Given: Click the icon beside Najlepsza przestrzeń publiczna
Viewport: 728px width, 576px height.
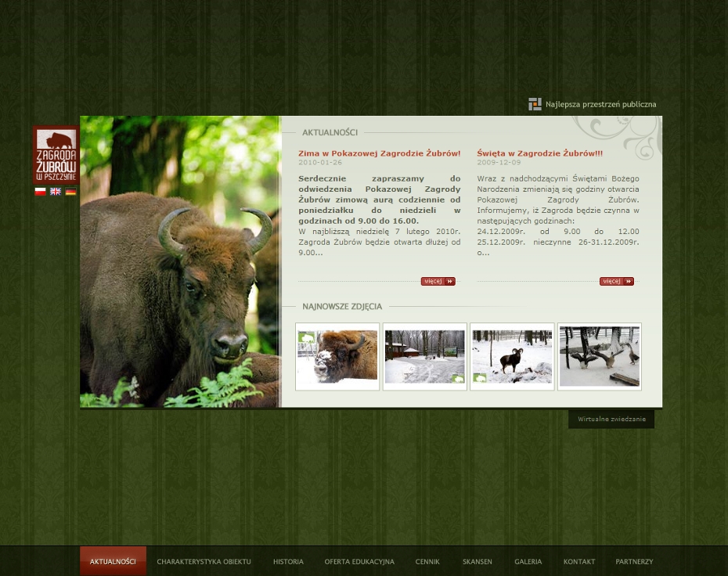Looking at the screenshot, I should [x=535, y=104].
